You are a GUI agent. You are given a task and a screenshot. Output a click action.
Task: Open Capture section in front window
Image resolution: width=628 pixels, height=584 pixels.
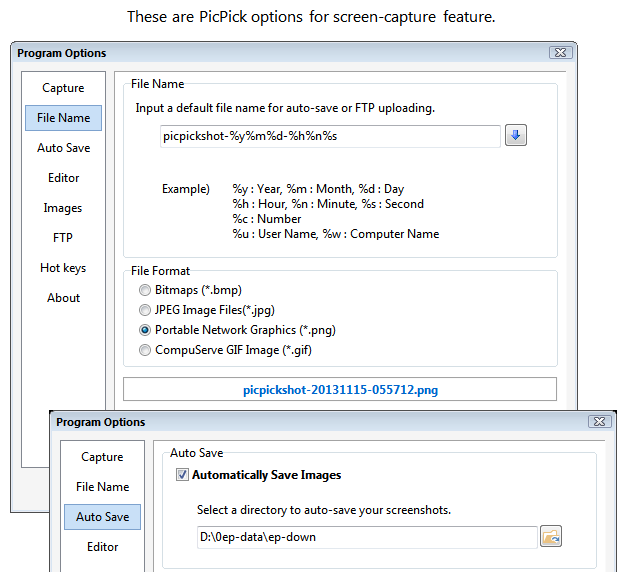pos(102,457)
